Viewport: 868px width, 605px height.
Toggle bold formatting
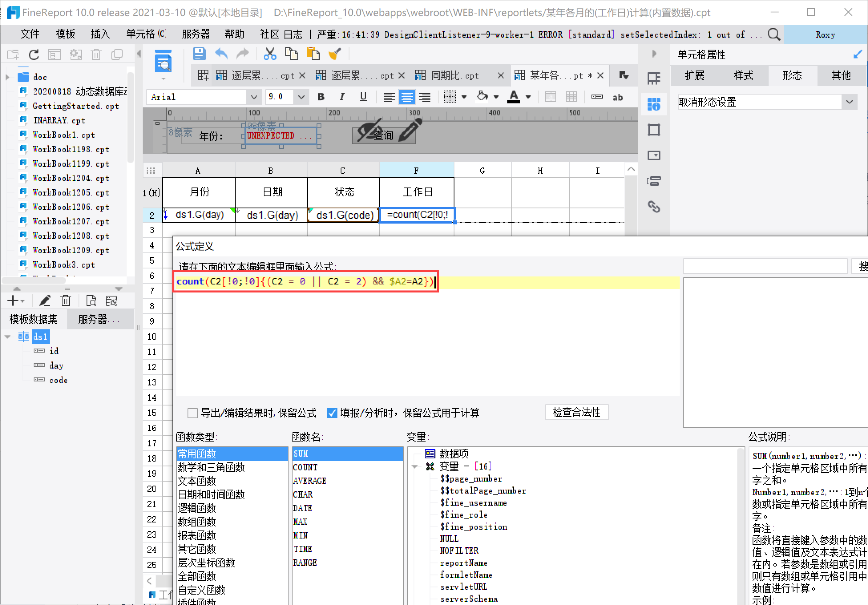[x=321, y=97]
